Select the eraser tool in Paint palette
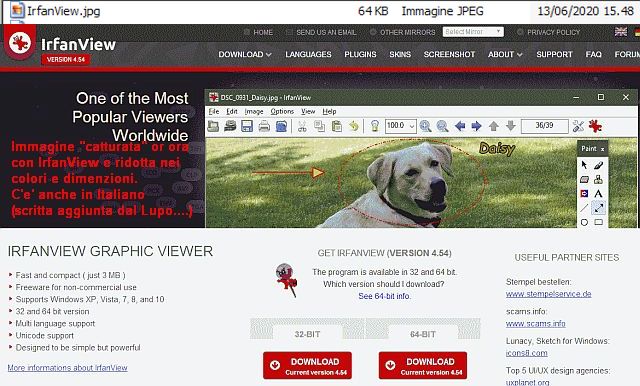Screen dimensions: 640x386 (x=584, y=179)
